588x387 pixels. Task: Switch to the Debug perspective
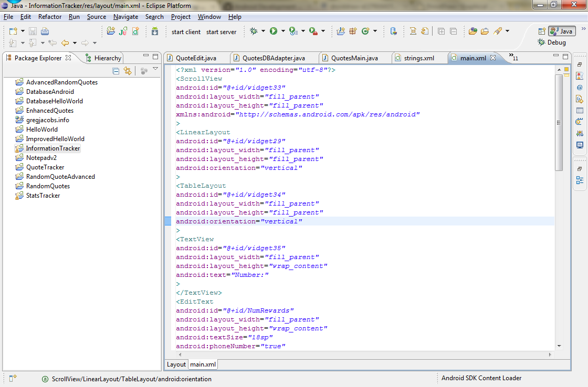(x=552, y=42)
